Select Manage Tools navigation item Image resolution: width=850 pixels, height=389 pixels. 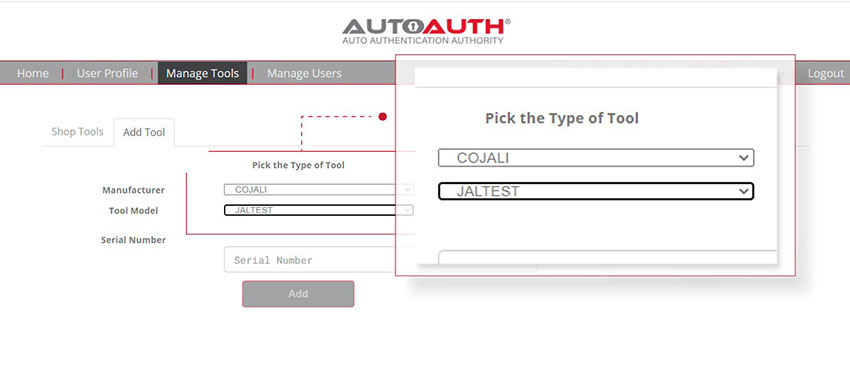(x=202, y=73)
